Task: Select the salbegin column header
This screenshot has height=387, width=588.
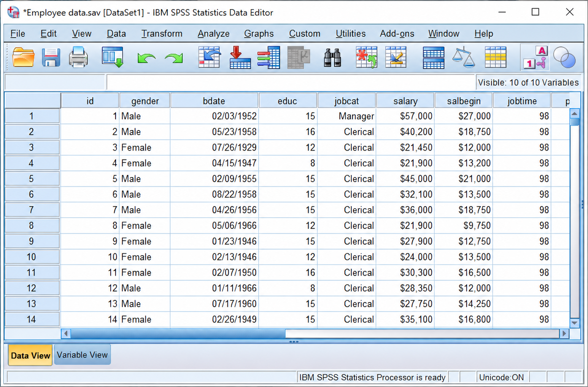Action: pos(464,101)
